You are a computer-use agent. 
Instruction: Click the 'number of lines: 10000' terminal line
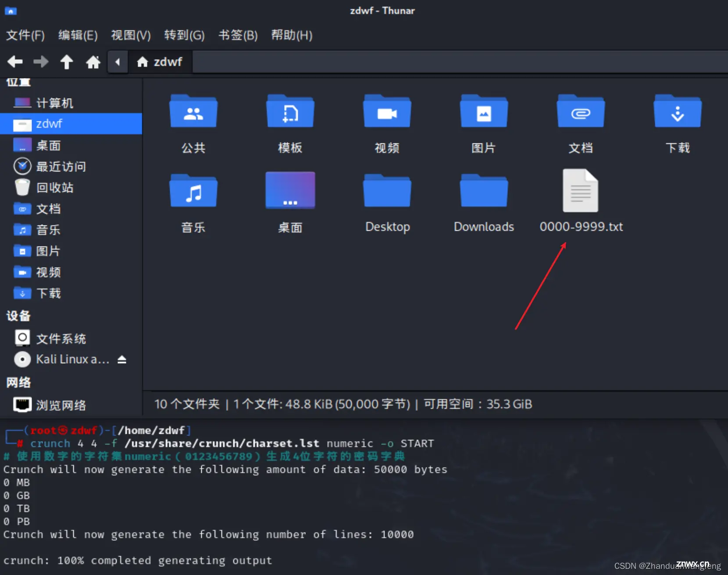pyautogui.click(x=209, y=535)
